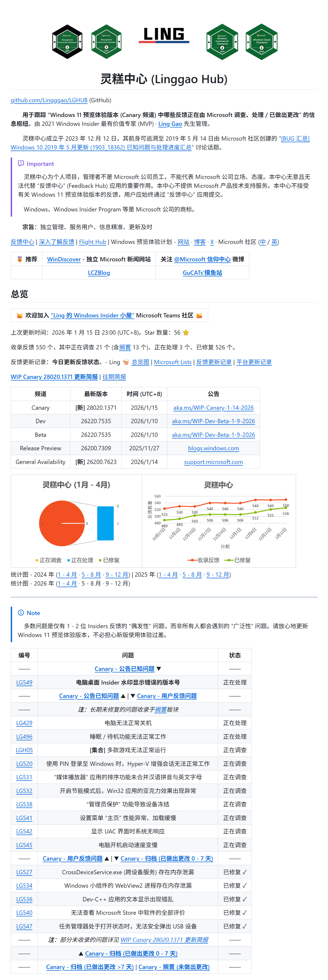Image resolution: width=328 pixels, height=980 pixels.
Task: Open feedback LG527 link
Action: (24, 872)
